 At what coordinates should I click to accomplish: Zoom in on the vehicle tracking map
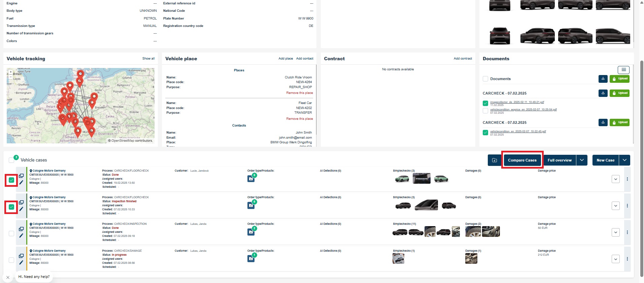coord(11,72)
